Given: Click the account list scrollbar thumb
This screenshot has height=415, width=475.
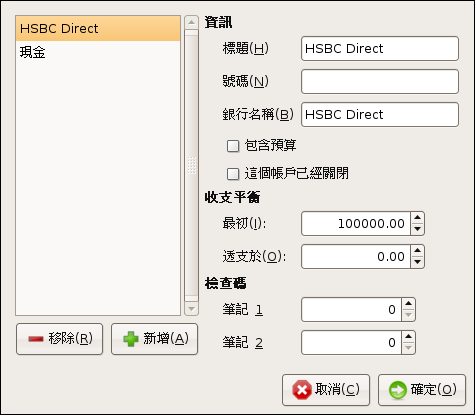Looking at the screenshot, I should tap(191, 165).
